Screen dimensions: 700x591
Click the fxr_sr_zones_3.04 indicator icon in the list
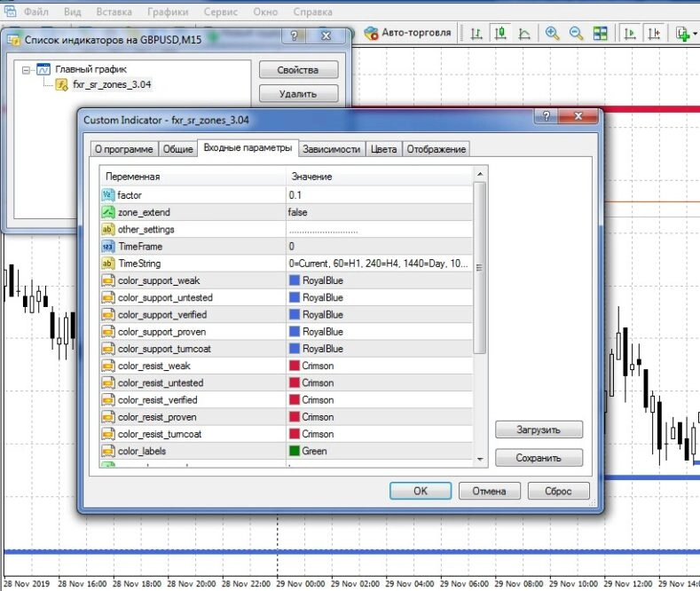pos(61,84)
